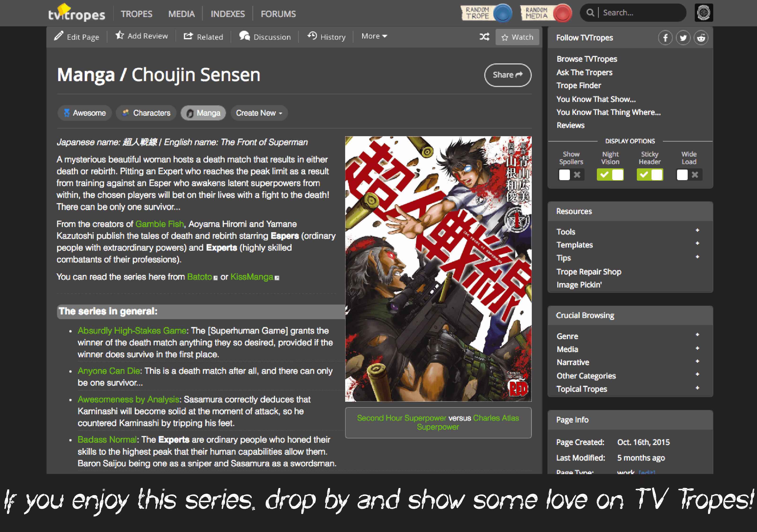
Task: Toggle the Show Spoilers switch
Action: [x=571, y=175]
